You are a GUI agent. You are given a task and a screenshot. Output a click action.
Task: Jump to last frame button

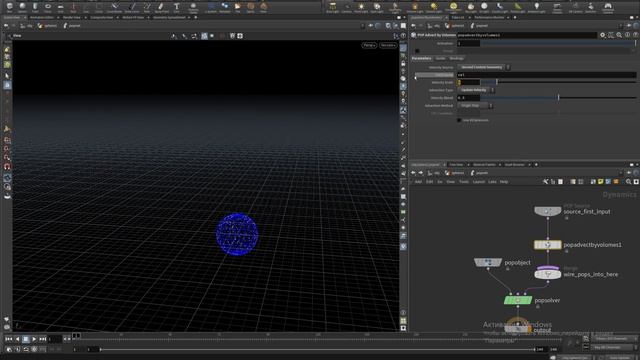point(42,339)
